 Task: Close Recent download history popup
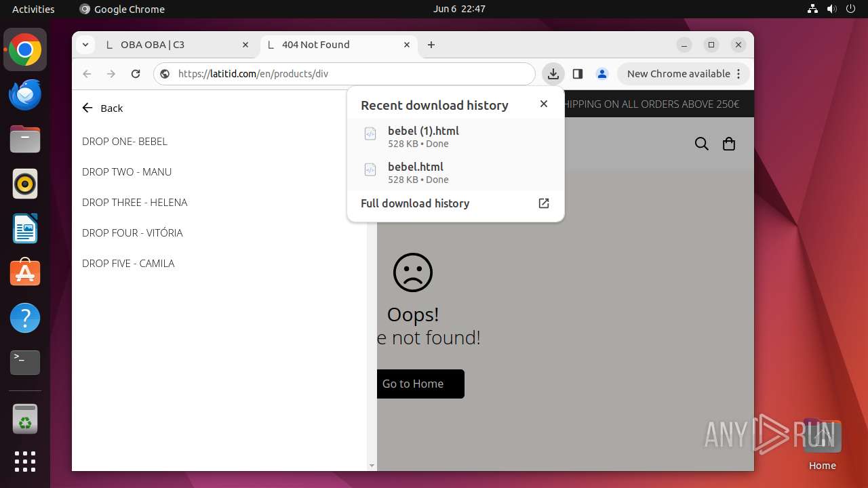pyautogui.click(x=544, y=104)
